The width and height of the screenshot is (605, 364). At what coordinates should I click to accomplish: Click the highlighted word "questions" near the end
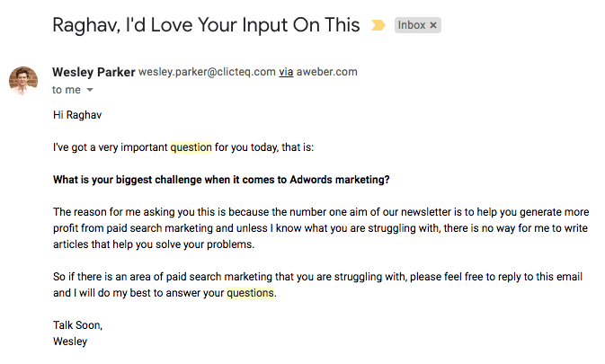click(x=249, y=293)
